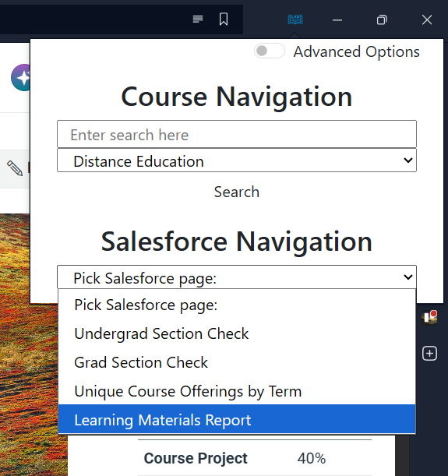Click the purple sparkle assistant icon

pos(20,78)
